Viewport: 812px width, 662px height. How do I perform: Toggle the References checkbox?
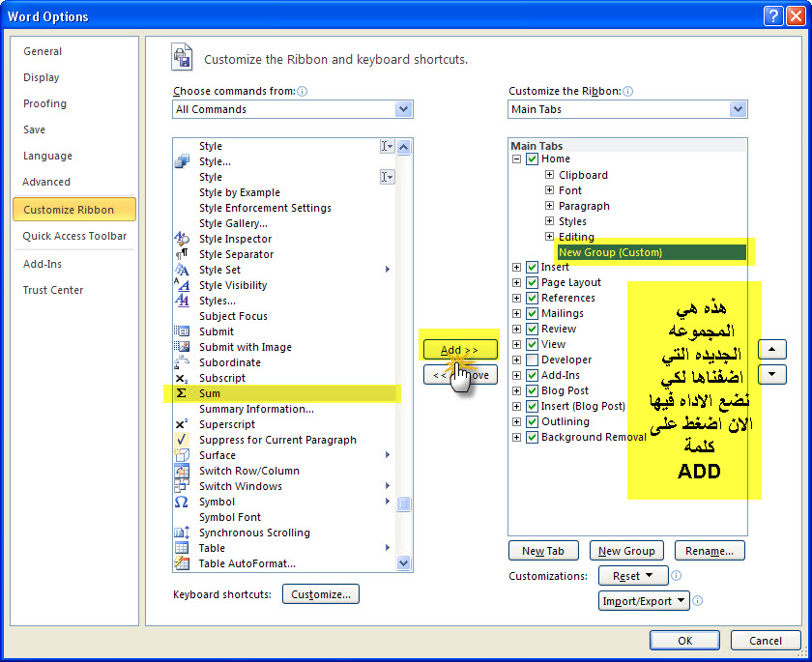532,298
